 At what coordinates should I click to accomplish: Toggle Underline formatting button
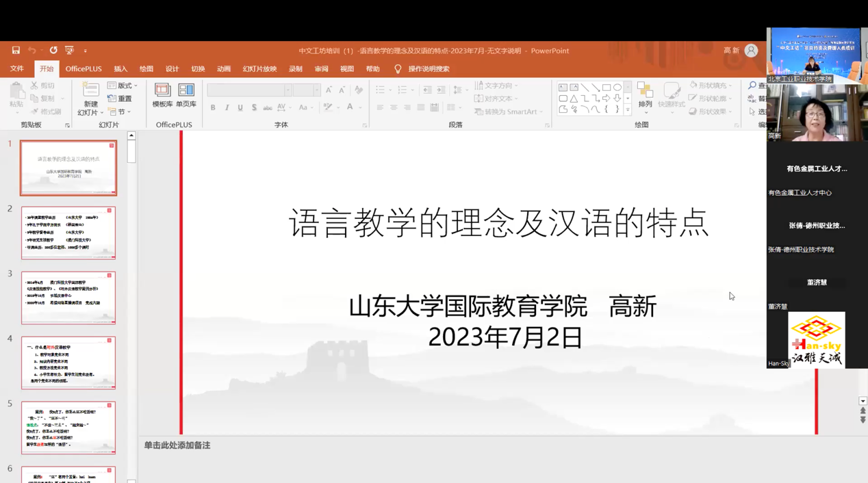pos(240,107)
